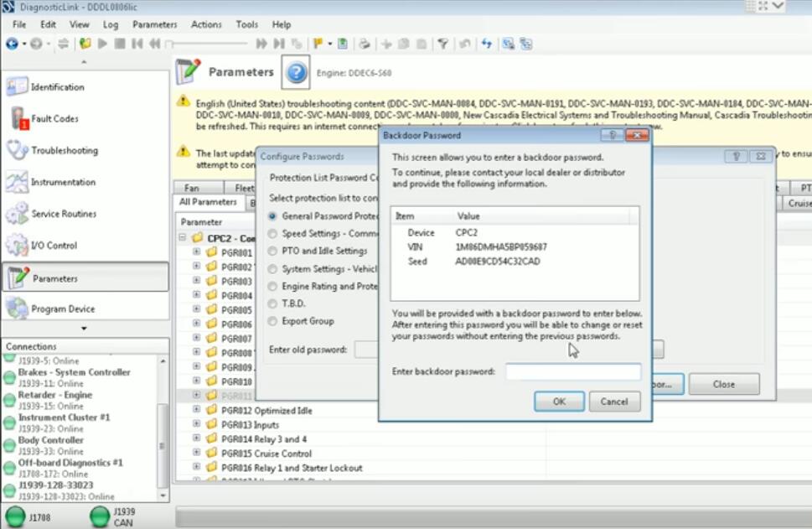Click the Copy icon in the toolbar
The image size is (812, 529).
[x=404, y=44]
